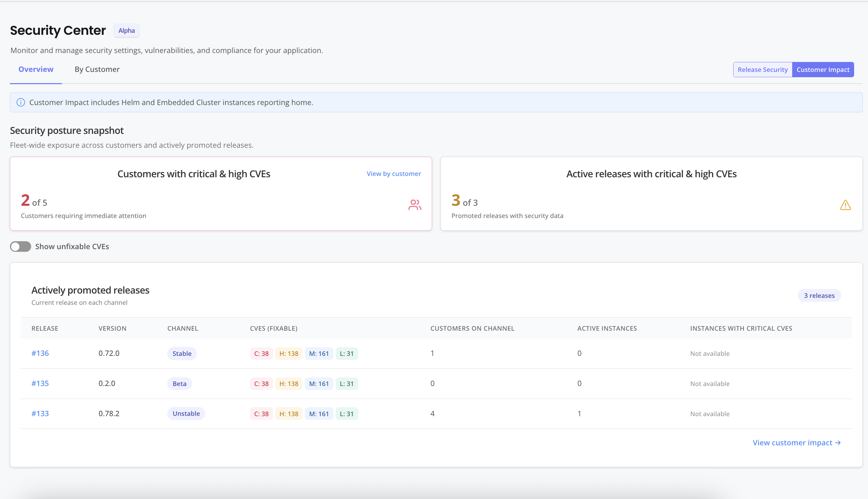Screen dimensions: 868x499
Task: Click the 2 of 5 customers count
Action: pyautogui.click(x=34, y=200)
